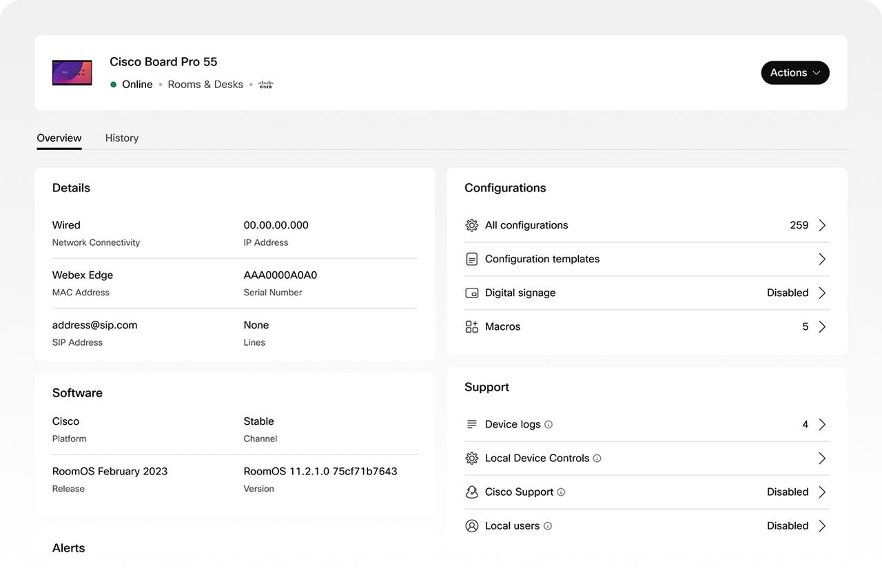This screenshot has width=882, height=588.
Task: Select the Local Device Controls gear icon
Action: 471,457
